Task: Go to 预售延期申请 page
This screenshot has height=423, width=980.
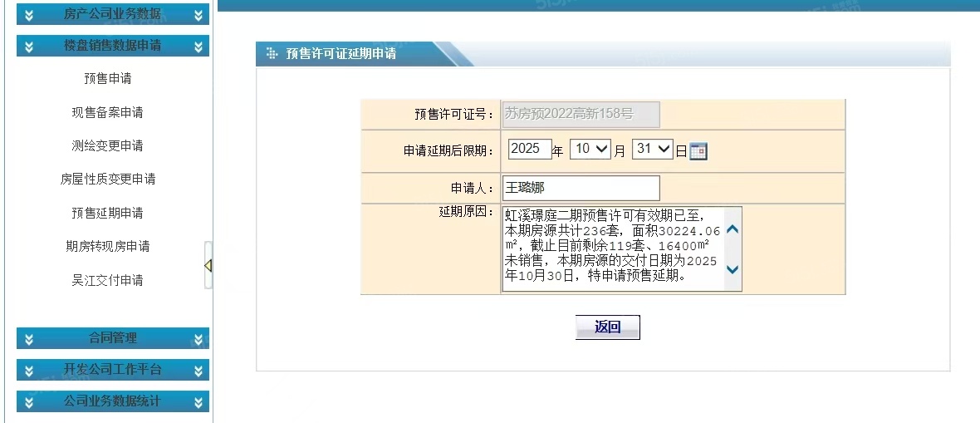Action: pyautogui.click(x=107, y=213)
